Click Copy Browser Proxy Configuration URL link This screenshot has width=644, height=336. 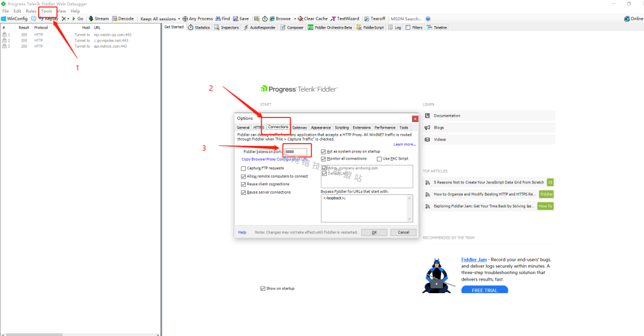coord(274,159)
